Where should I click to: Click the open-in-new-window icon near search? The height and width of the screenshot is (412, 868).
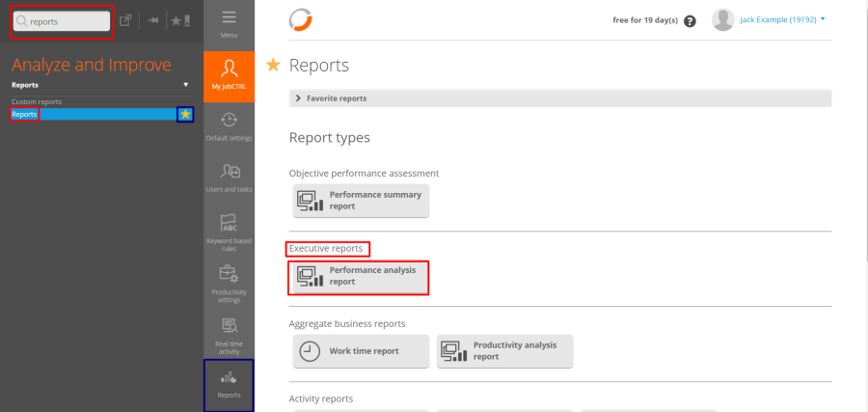pos(125,20)
